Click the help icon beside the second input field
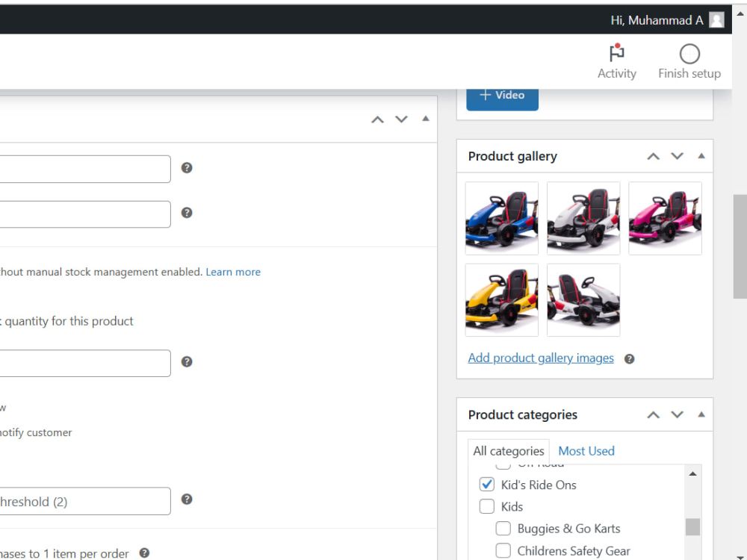The image size is (747, 560). point(187,212)
